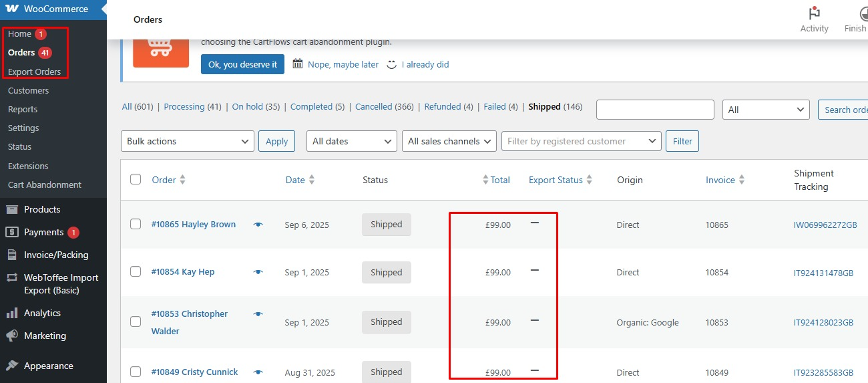Preview order #10865 with eye icon
868x383 pixels.
(x=258, y=225)
